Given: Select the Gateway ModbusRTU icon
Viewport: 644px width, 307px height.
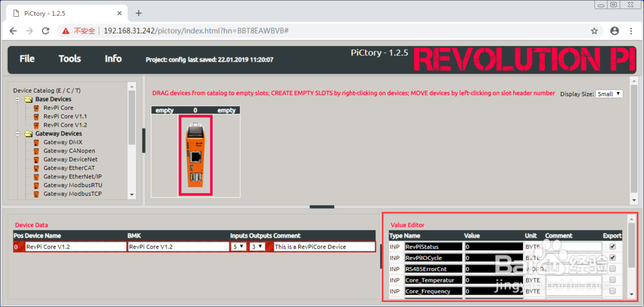Looking at the screenshot, I should [x=36, y=185].
